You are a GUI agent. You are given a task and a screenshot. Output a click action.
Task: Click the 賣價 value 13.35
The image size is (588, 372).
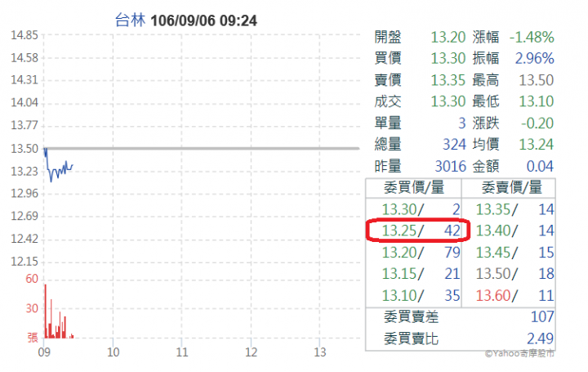448,80
